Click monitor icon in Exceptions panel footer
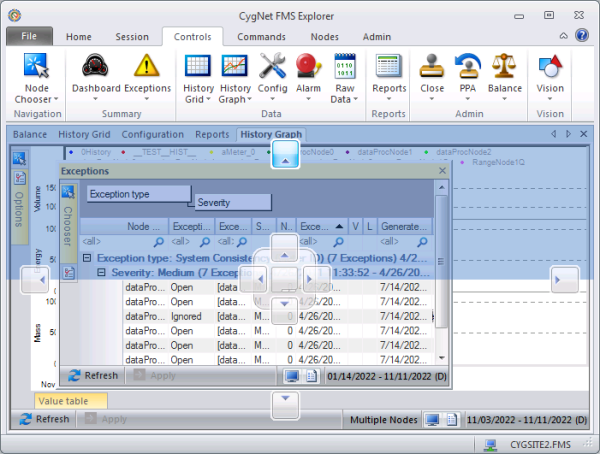Screen dimensions: 600x454 click(x=292, y=376)
